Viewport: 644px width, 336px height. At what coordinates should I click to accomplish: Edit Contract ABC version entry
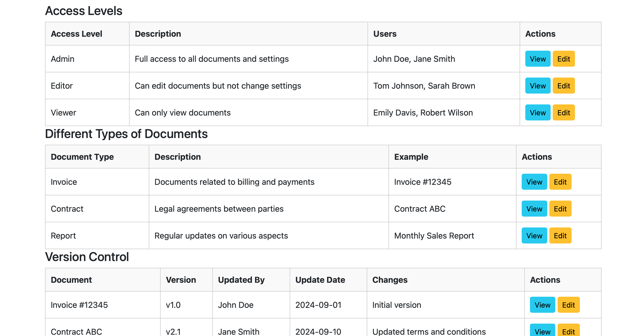pyautogui.click(x=568, y=331)
